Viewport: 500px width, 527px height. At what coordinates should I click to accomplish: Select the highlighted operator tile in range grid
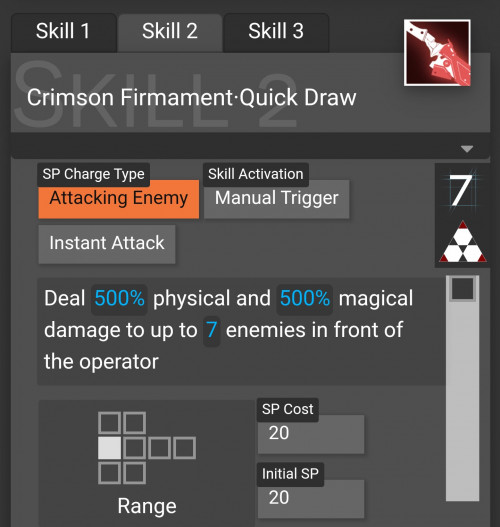[110, 448]
